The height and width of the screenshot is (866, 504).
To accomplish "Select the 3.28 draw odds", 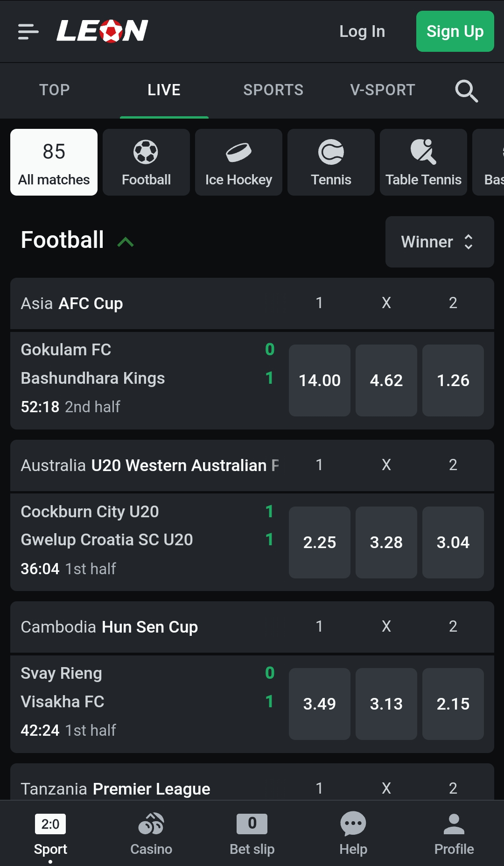I will pyautogui.click(x=386, y=542).
